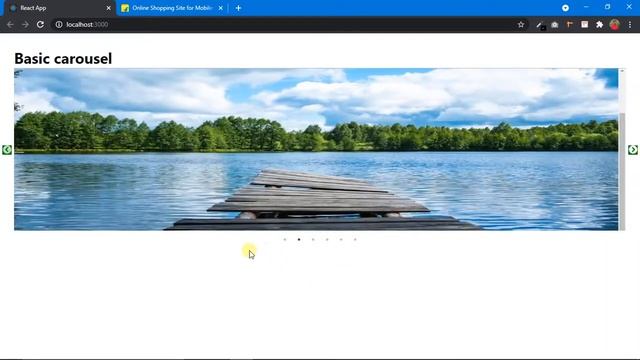Open the orange flag extension icon
Viewport: 640px width, 360px height.
point(569,25)
